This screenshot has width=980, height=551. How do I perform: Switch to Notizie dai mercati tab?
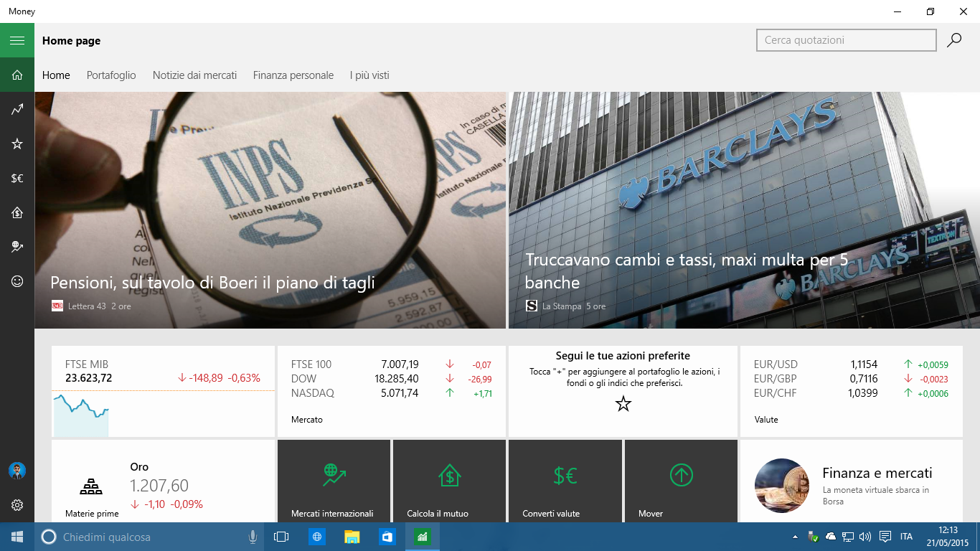click(194, 75)
